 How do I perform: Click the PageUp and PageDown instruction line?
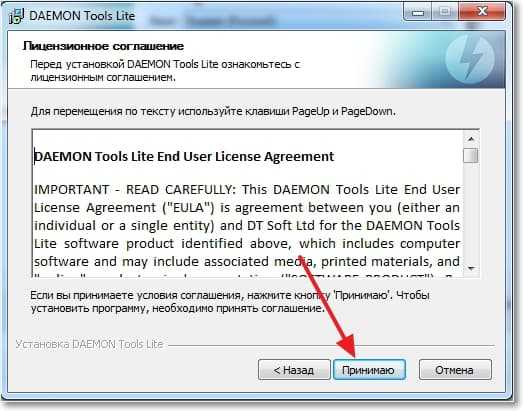pyautogui.click(x=213, y=111)
